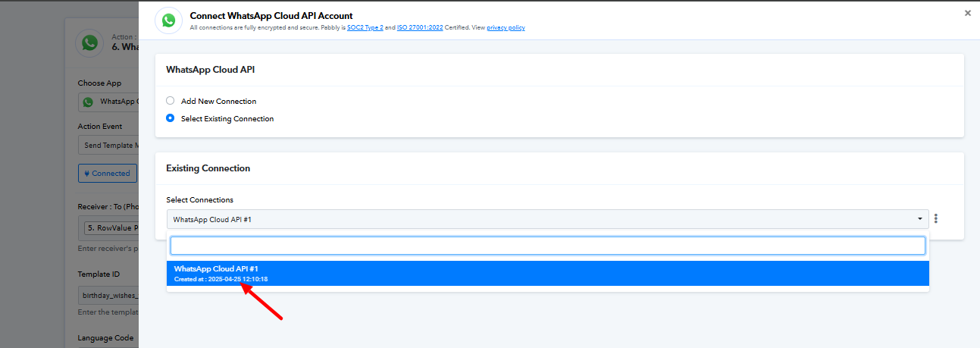Click the caret arrow of Select Connections
Image resolution: width=980 pixels, height=348 pixels.
tap(920, 219)
